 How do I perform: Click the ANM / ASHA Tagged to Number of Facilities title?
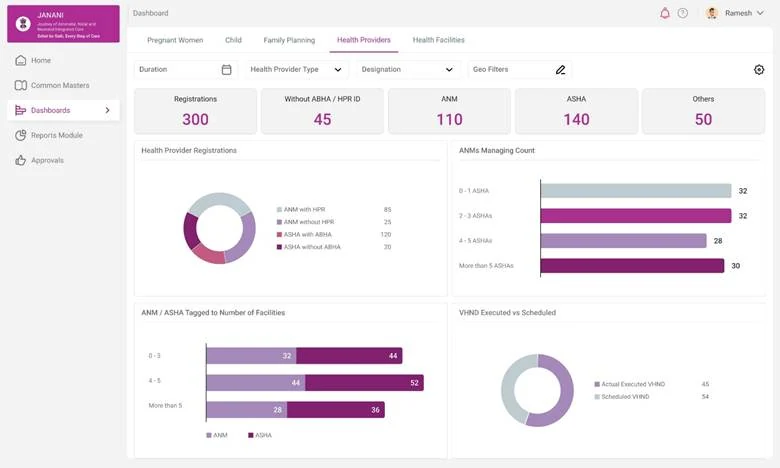[213, 312]
